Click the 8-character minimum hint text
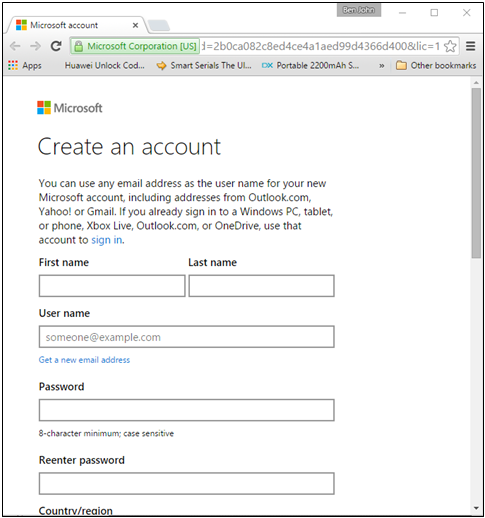485x518 pixels. (x=106, y=433)
